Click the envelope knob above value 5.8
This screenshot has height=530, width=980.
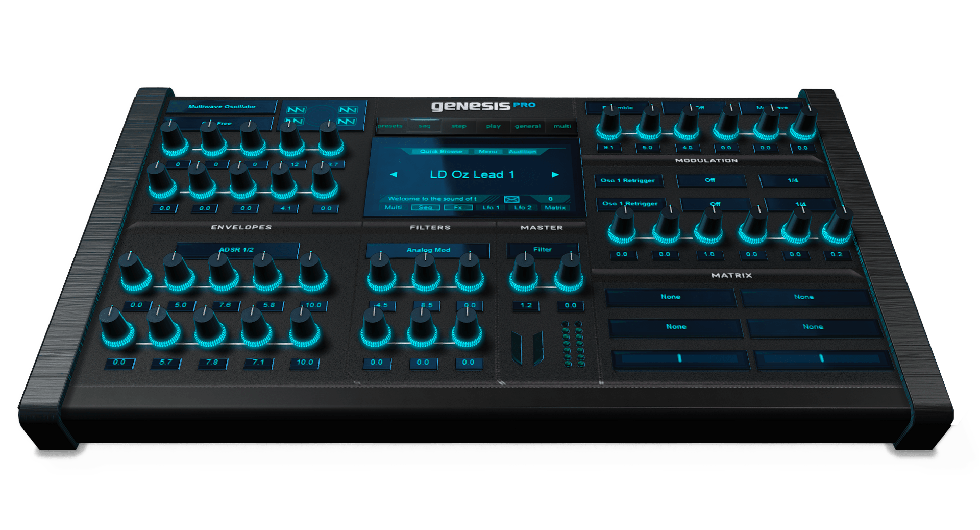267,272
